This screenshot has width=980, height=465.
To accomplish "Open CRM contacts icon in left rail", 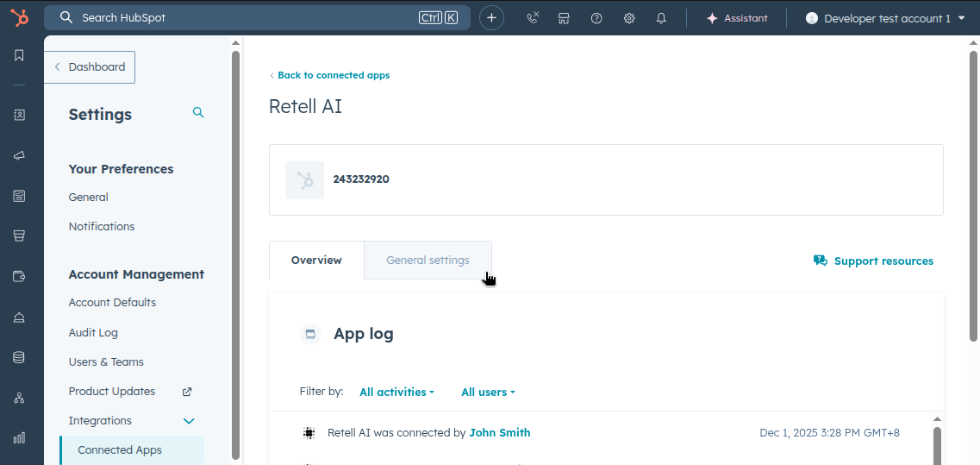I will point(19,115).
